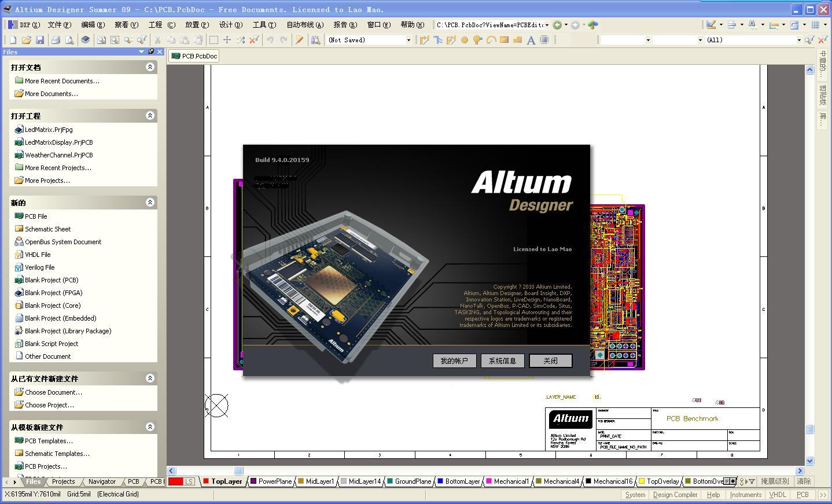Viewport: 832px width, 504px height.
Task: Click the place pad icon
Action: point(464,40)
